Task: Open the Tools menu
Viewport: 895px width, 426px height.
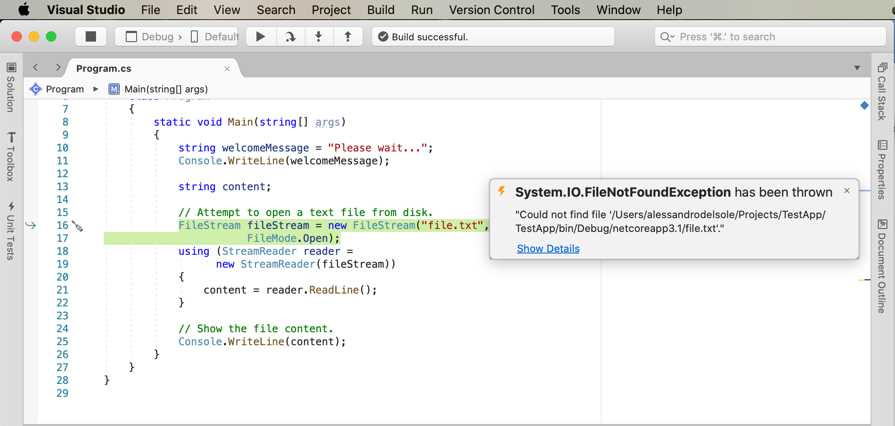Action: click(x=566, y=10)
